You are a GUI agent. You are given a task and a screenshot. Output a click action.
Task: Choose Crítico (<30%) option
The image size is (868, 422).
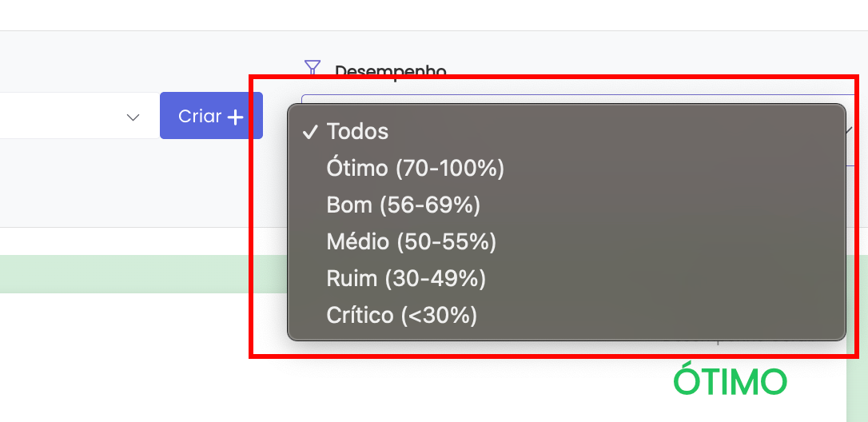(402, 315)
